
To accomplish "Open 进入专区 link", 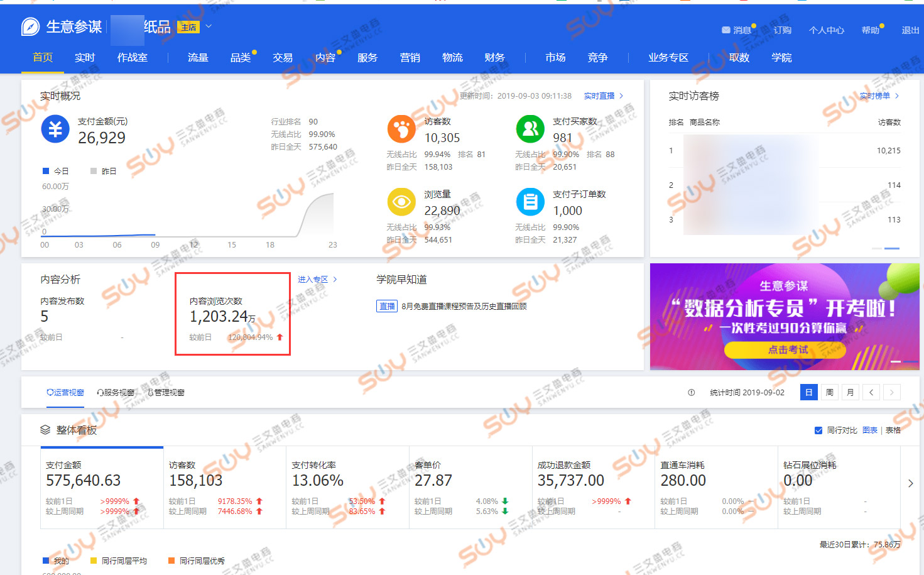I will (x=317, y=280).
